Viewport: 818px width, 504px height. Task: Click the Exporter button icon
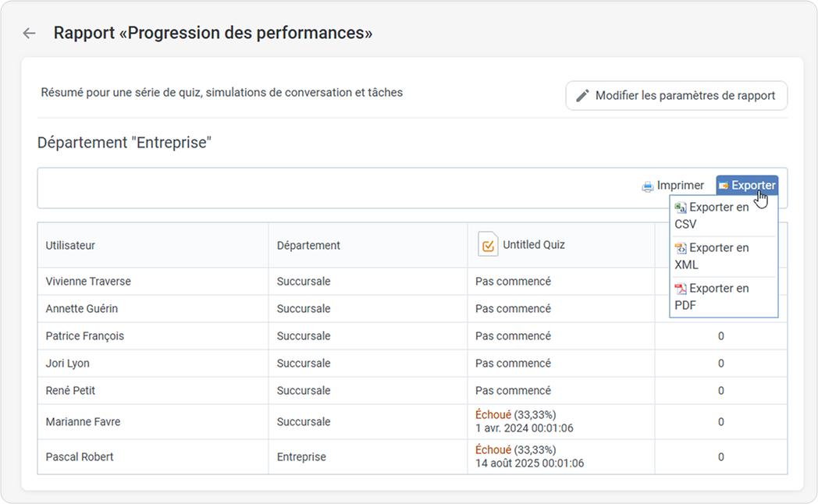[x=724, y=186]
